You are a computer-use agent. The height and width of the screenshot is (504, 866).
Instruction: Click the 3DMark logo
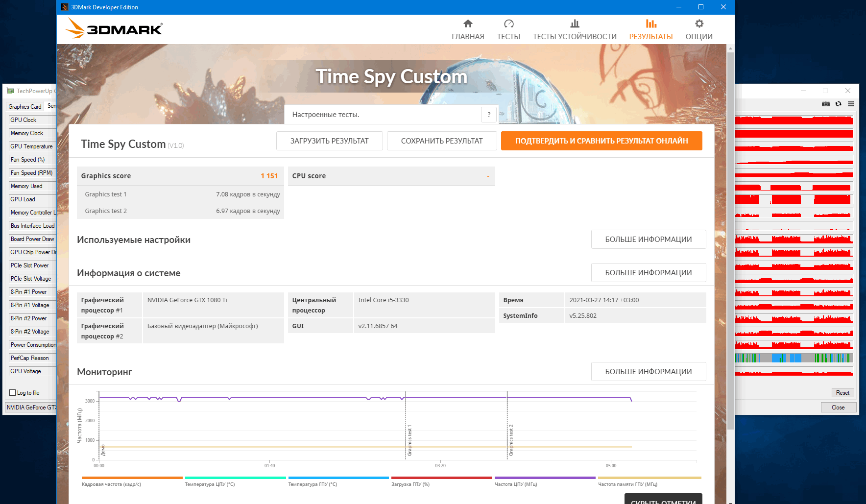click(114, 28)
